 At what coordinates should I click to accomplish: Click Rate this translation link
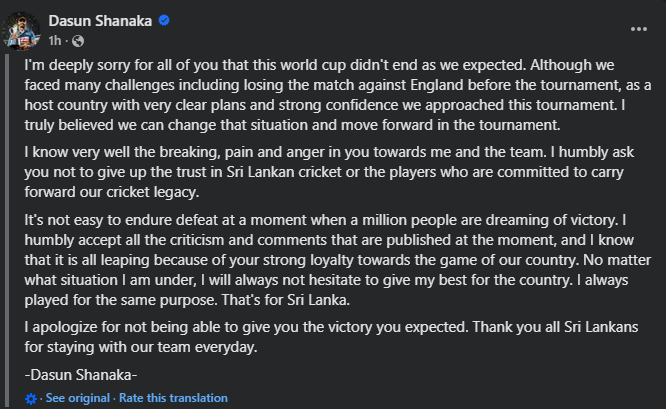tap(172, 398)
